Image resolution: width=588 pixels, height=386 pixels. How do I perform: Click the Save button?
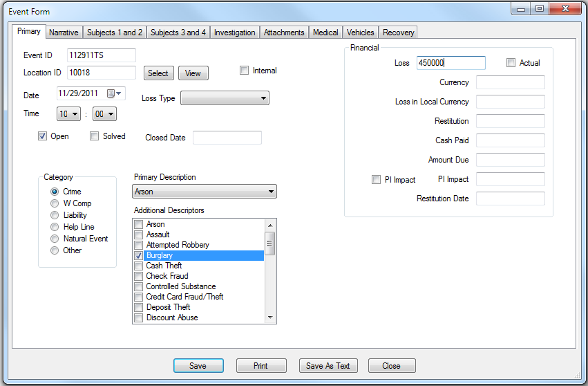(198, 366)
